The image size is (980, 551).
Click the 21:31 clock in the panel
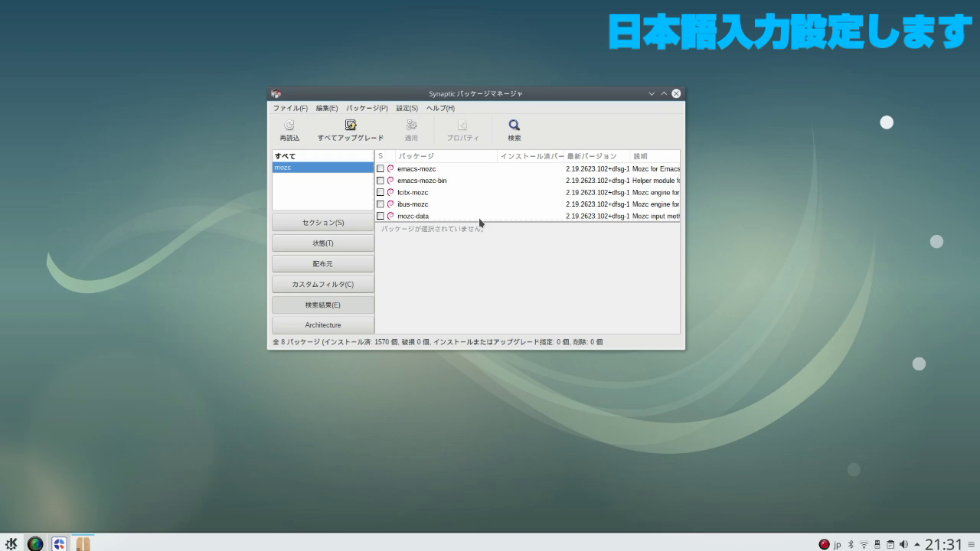click(x=943, y=544)
